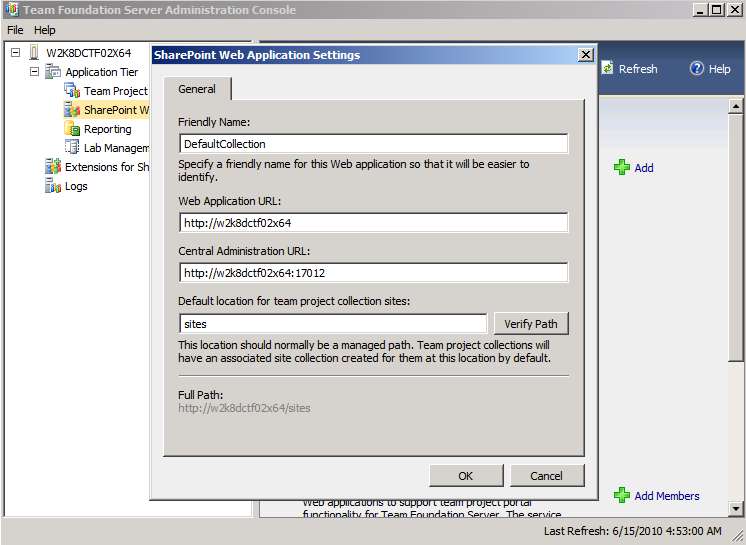
Task: Click the Friendly Name input field
Action: click(373, 144)
